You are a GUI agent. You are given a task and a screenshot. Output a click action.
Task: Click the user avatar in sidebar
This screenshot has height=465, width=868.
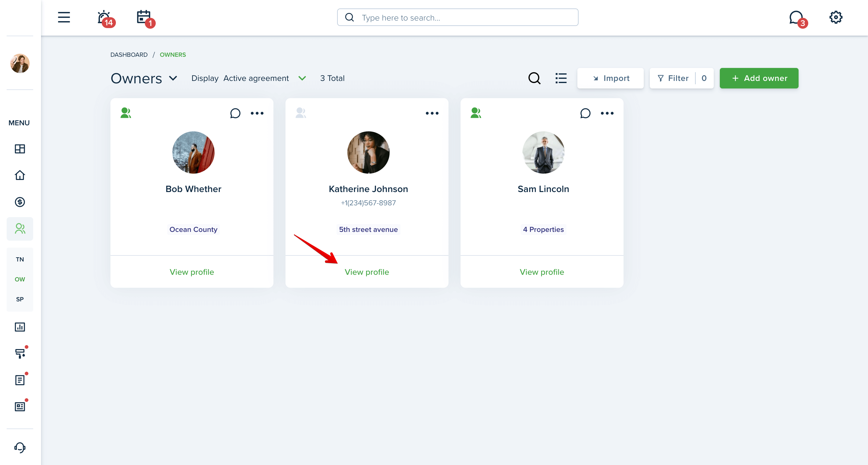click(20, 63)
